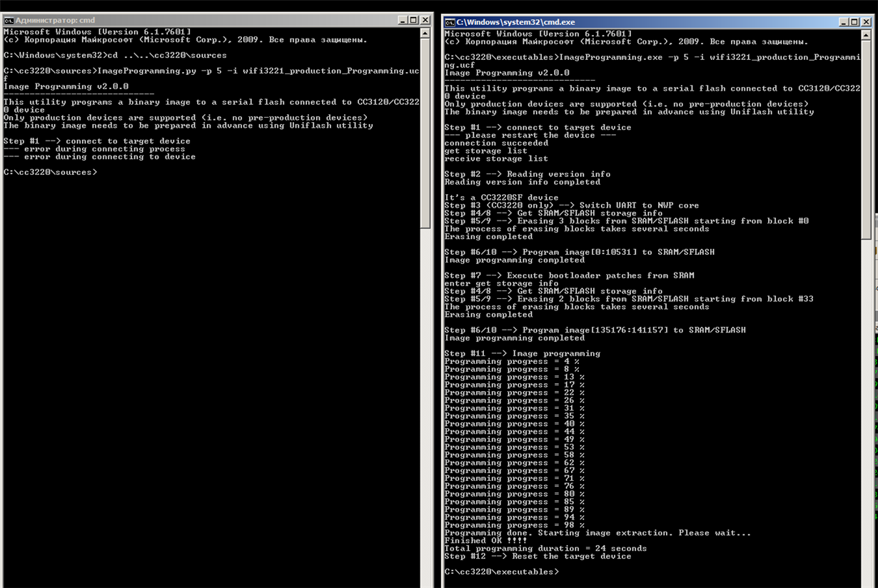Open system menu icon of C:\Windows\system32\cmd.exe window
The width and height of the screenshot is (878, 588).
coord(450,22)
